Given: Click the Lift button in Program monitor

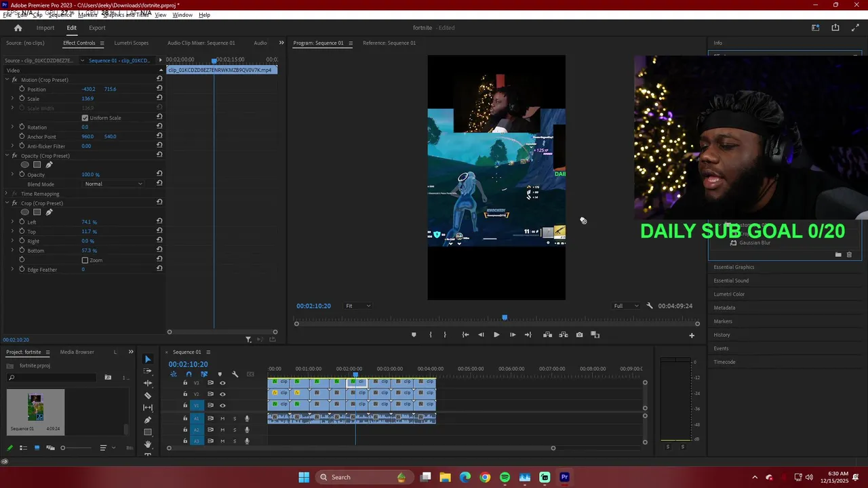Looking at the screenshot, I should click(547, 335).
